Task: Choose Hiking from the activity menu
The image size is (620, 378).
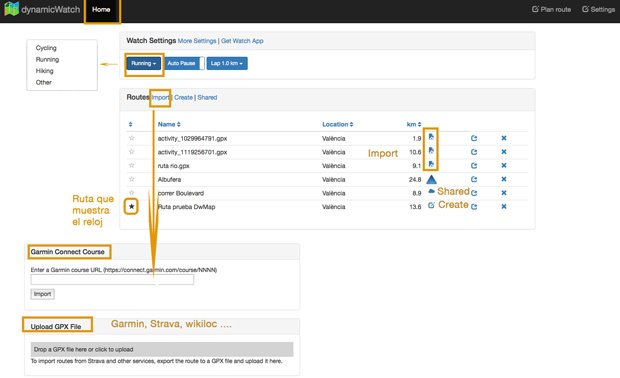Action: pos(45,71)
